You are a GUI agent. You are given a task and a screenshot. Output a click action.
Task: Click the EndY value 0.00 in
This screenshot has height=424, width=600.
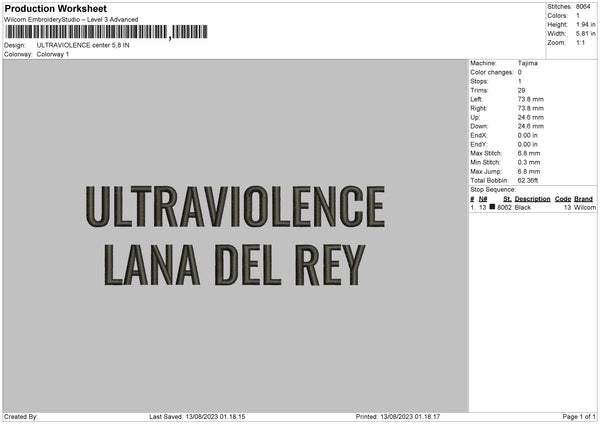click(x=527, y=145)
